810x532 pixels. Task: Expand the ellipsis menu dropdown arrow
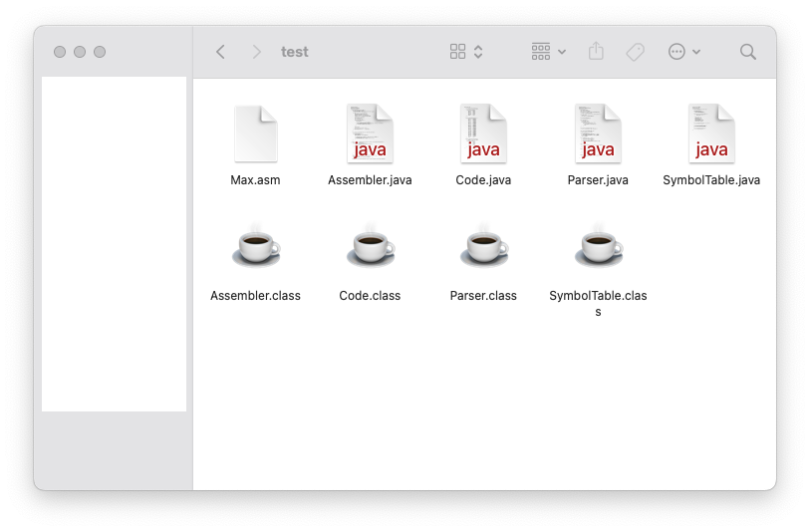click(x=696, y=52)
